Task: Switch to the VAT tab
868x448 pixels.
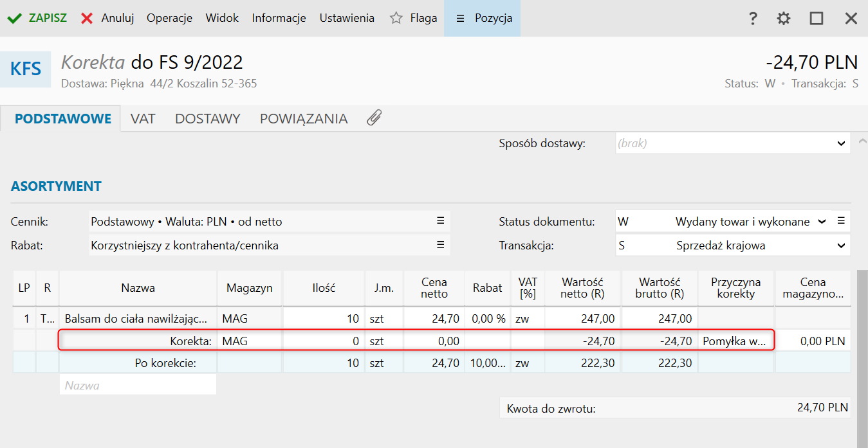Action: pyautogui.click(x=143, y=119)
